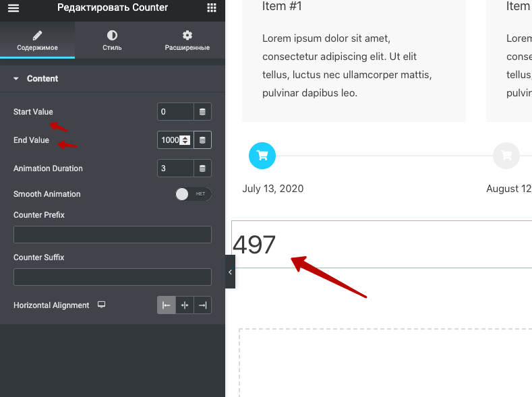This screenshot has width=532, height=397.
Task: Click the Counter Prefix input field
Action: (x=112, y=235)
